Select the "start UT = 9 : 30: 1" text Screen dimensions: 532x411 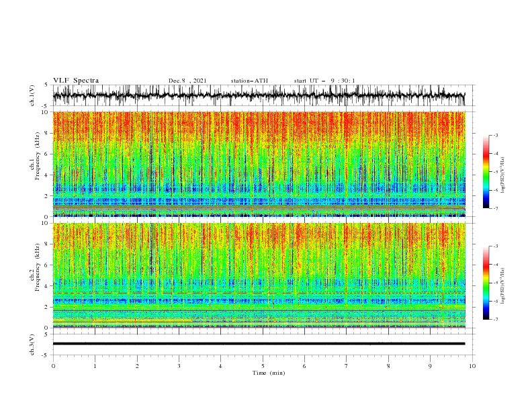tap(324, 81)
